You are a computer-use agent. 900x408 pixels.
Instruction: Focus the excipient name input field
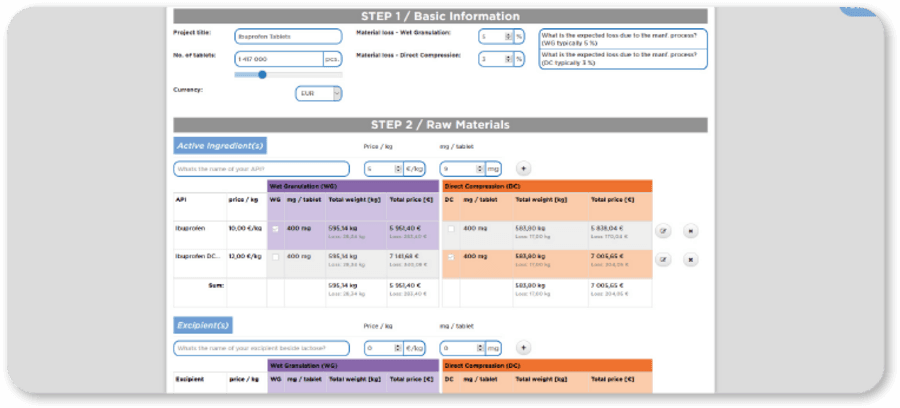click(261, 348)
